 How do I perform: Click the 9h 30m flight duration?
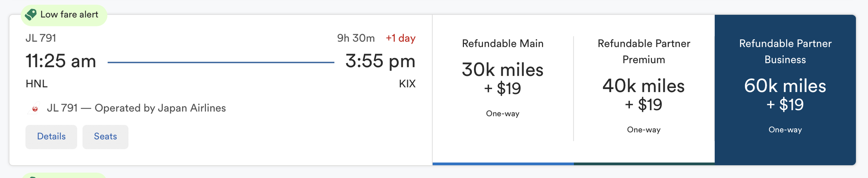356,38
